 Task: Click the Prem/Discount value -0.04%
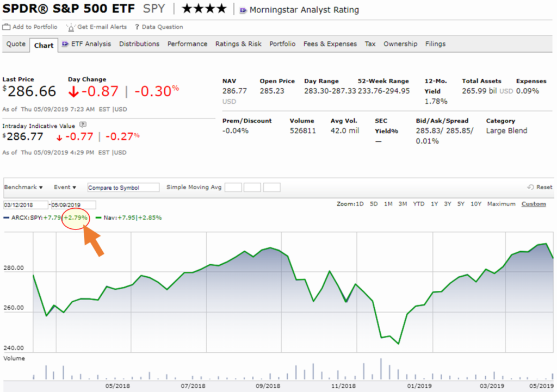[236, 130]
